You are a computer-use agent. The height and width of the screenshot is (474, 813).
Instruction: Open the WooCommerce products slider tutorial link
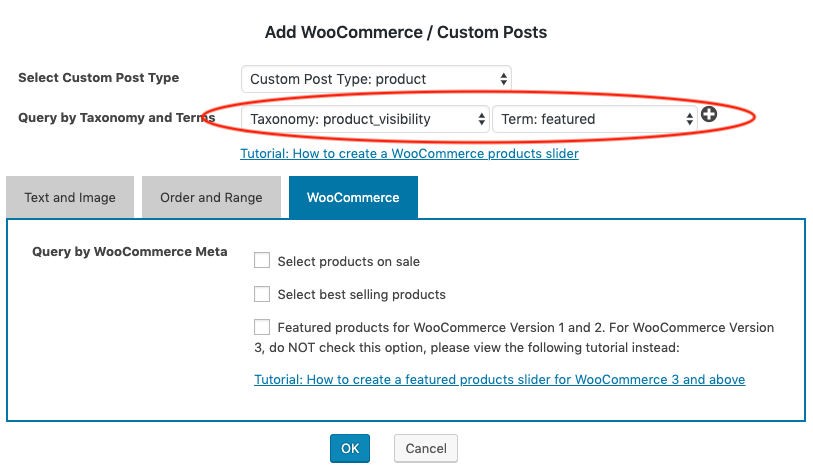coord(409,154)
